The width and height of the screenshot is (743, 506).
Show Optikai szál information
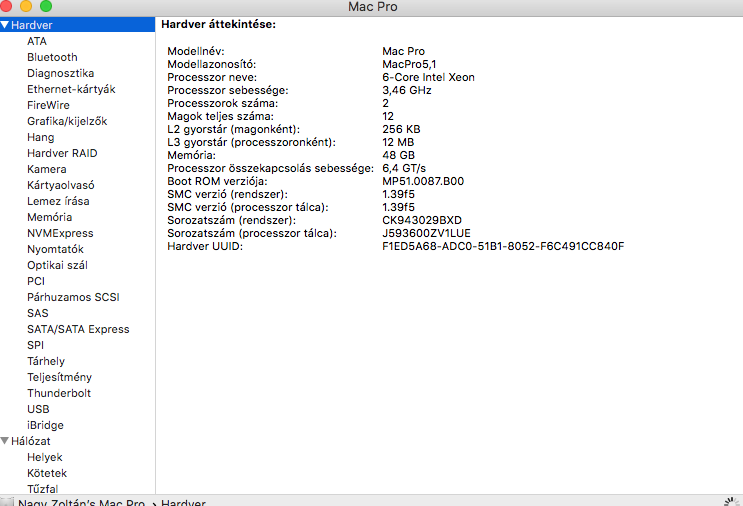[x=57, y=265]
